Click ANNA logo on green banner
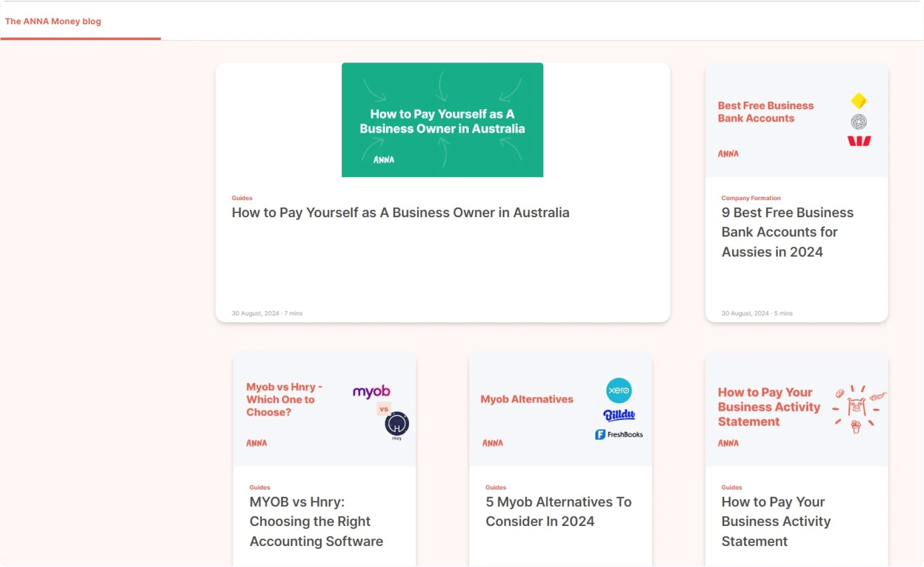The width and height of the screenshot is (924, 567). point(384,160)
